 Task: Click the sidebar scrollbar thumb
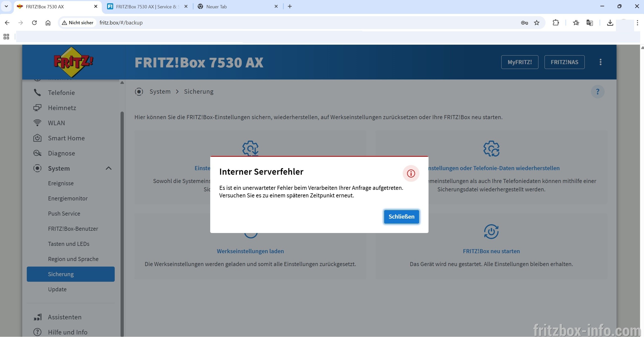pyautogui.click(x=122, y=224)
